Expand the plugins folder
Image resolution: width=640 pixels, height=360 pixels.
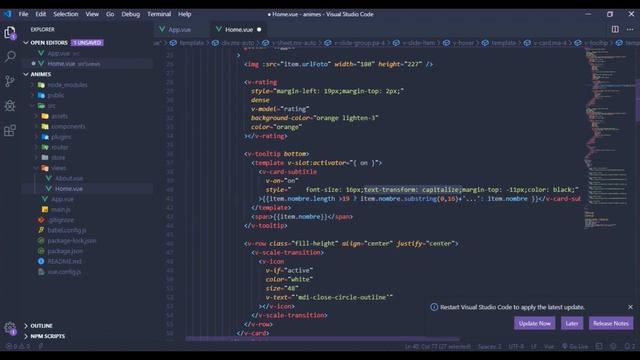tap(36, 137)
